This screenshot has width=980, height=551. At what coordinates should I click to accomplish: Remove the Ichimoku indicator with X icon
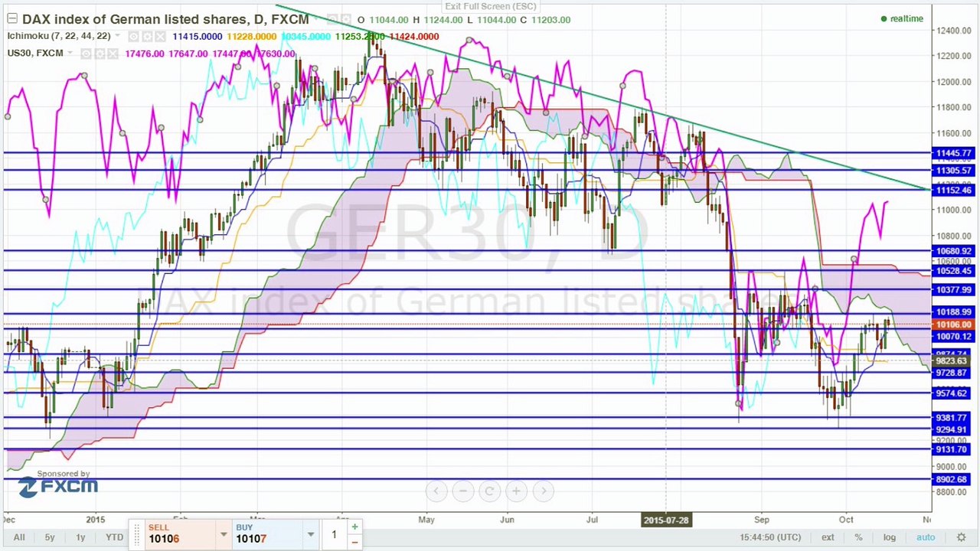tap(162, 36)
